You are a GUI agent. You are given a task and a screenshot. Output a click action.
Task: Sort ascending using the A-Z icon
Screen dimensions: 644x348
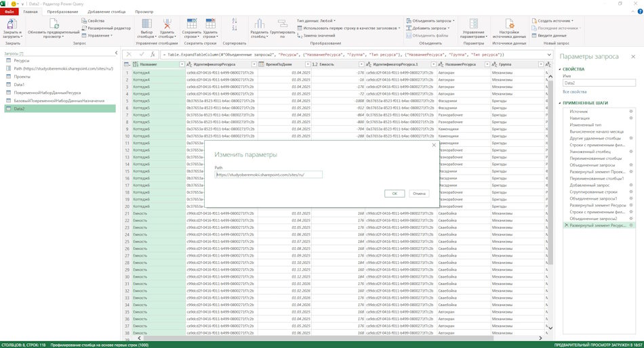click(x=235, y=20)
